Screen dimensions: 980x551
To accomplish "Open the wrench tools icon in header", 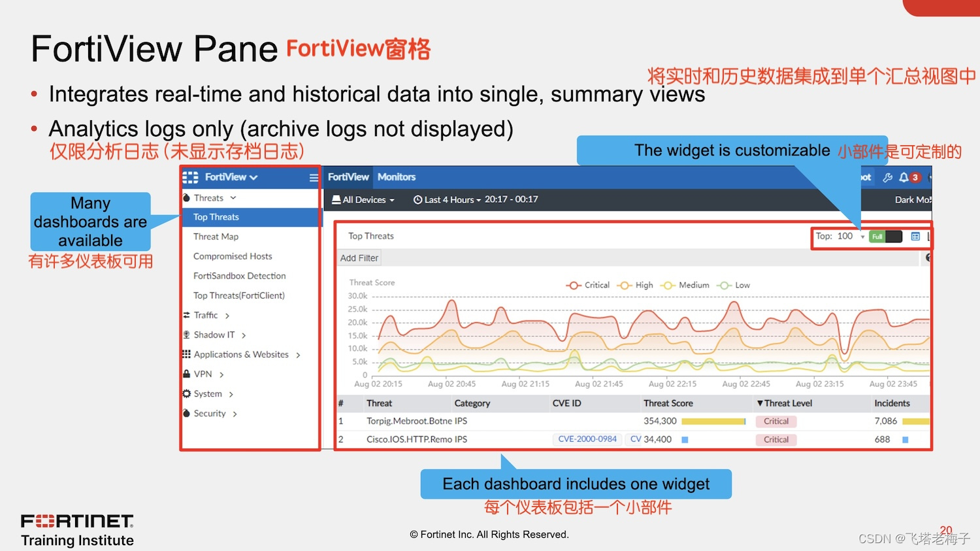I will point(887,177).
